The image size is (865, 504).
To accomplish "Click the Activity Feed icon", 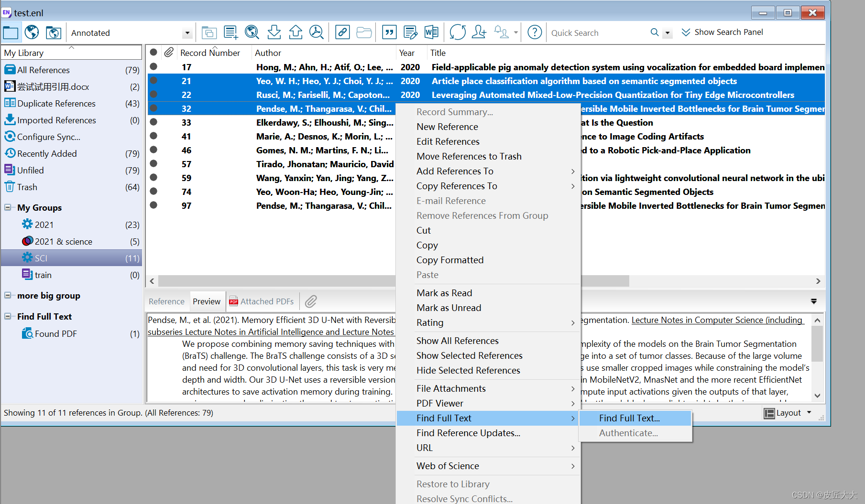I will click(x=502, y=32).
